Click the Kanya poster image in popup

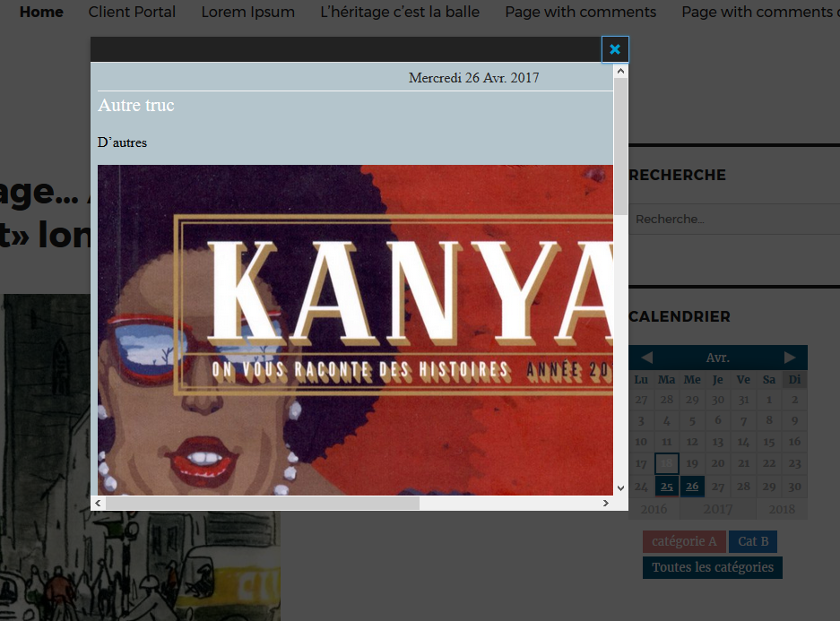[355, 330]
